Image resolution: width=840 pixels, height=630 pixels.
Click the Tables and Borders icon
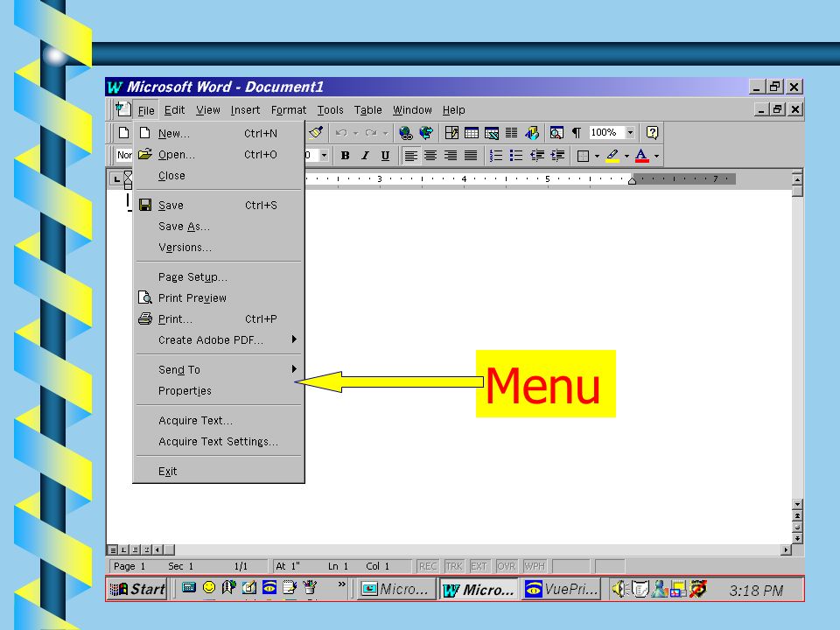[x=451, y=133]
